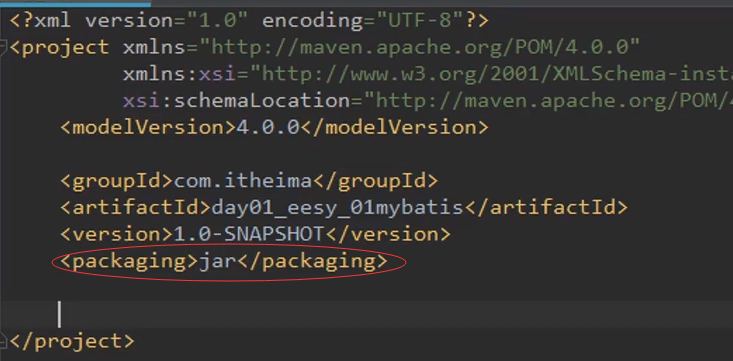This screenshot has width=733, height=361.
Task: Click the xsi:schemaLocation attribute line
Action: click(x=428, y=101)
